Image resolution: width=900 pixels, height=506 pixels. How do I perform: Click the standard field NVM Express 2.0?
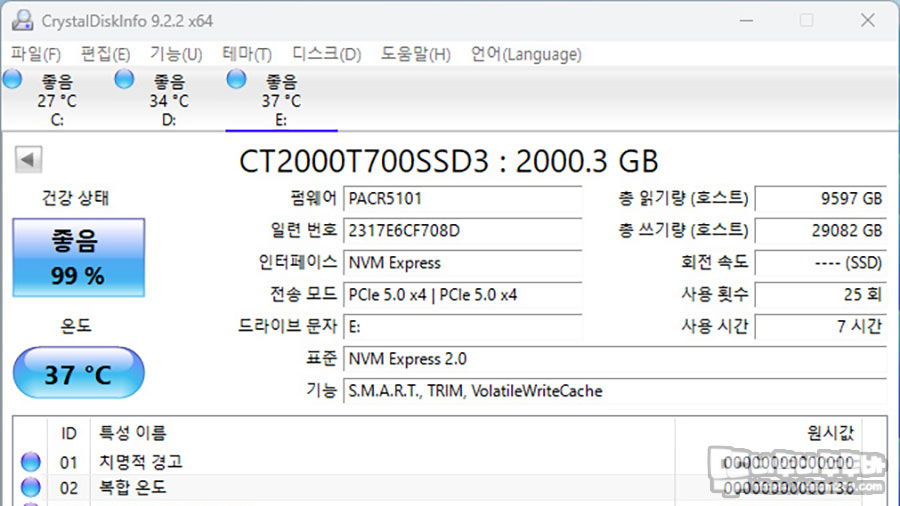615,359
